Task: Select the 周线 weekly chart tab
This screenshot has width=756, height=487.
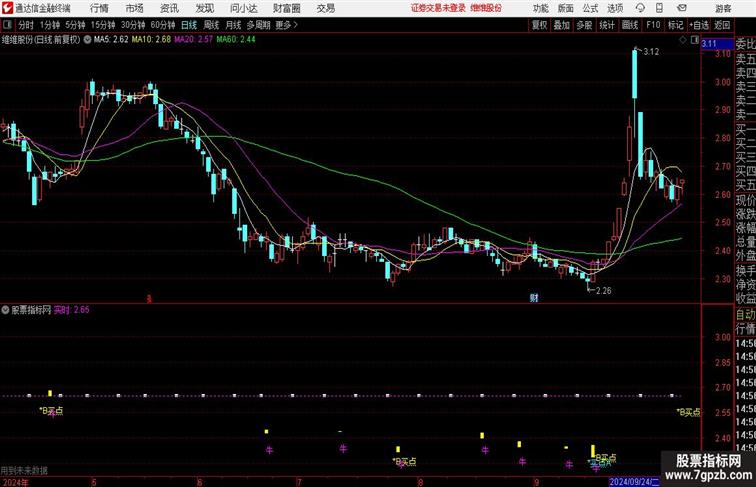Action: (x=211, y=25)
